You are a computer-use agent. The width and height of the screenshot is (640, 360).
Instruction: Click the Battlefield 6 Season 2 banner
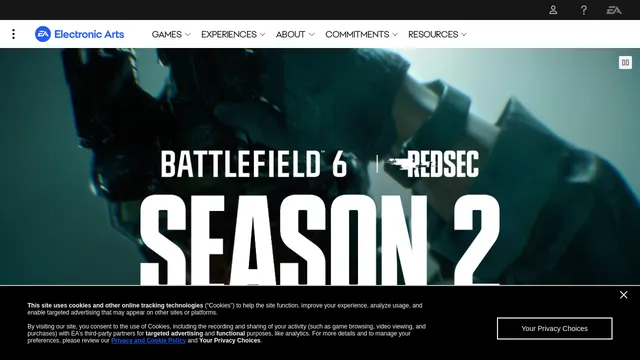pos(320,167)
